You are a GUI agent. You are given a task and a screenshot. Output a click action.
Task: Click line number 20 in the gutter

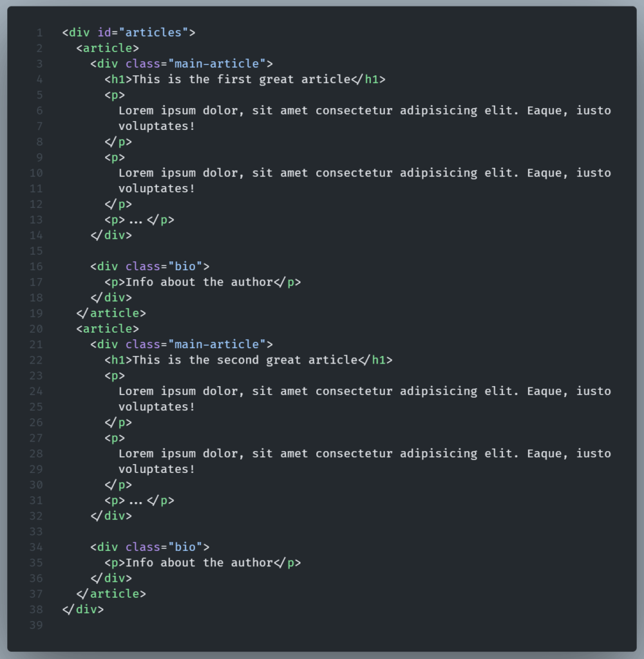pyautogui.click(x=37, y=329)
